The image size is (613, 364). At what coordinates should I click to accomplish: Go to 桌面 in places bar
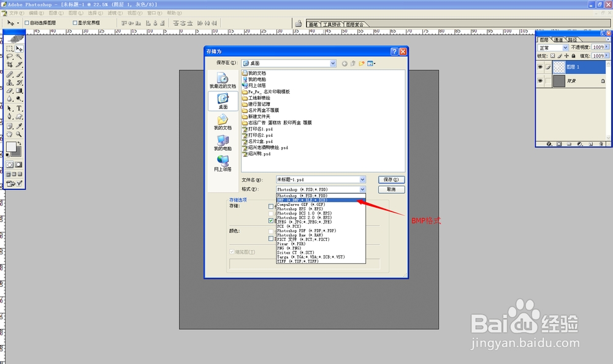pos(223,101)
